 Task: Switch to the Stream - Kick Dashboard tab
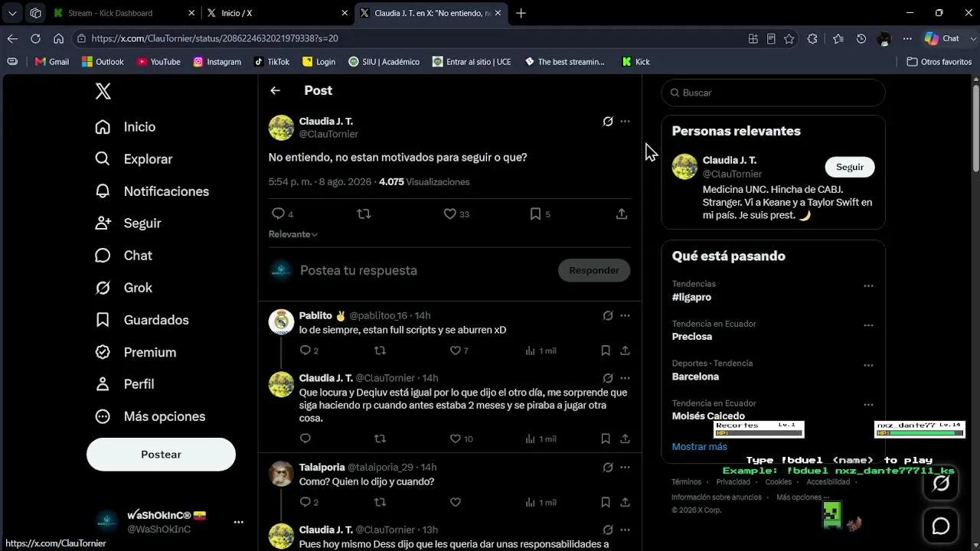(123, 13)
